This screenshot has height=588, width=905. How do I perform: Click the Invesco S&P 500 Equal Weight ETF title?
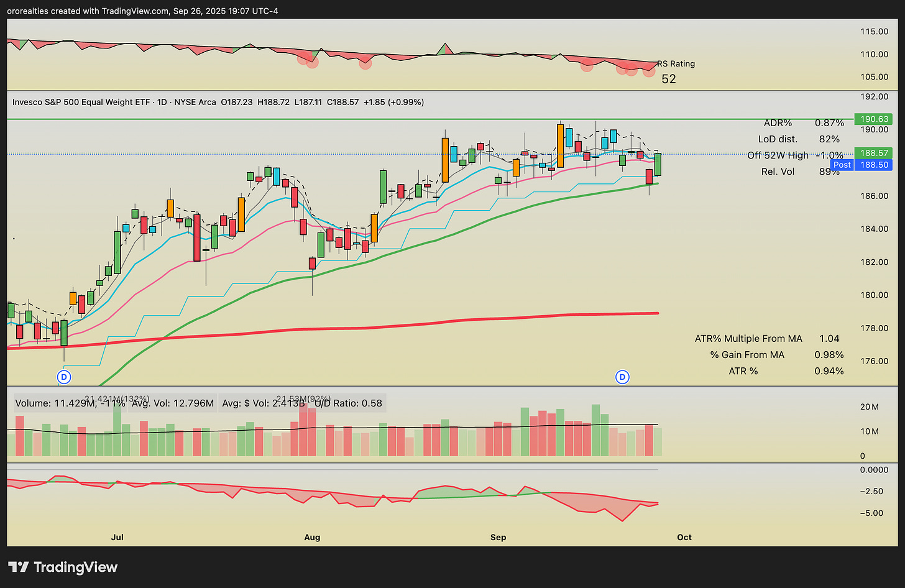[81, 102]
